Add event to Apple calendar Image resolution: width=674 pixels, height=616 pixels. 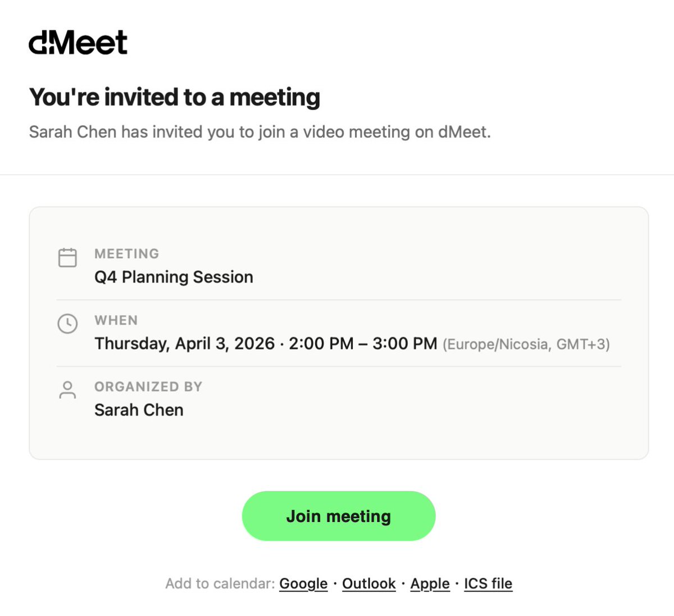[430, 583]
